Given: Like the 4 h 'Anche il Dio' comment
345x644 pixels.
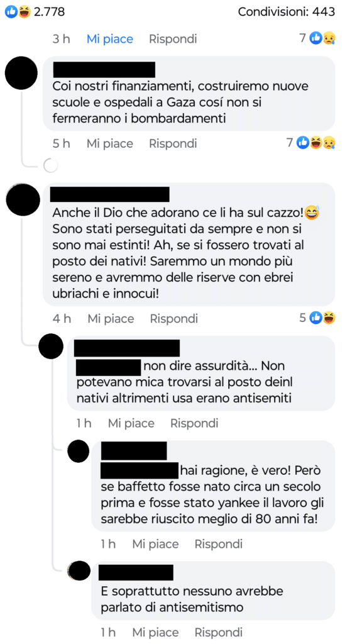Looking at the screenshot, I should click(x=111, y=318).
